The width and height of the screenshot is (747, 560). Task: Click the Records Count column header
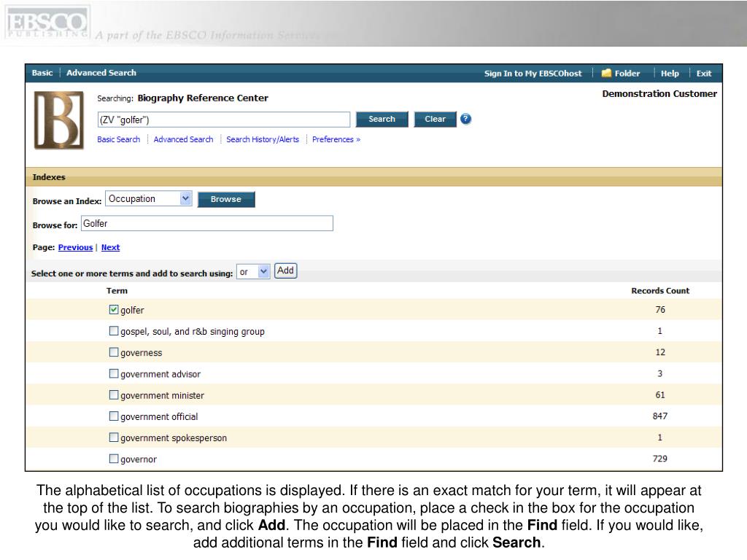click(659, 291)
